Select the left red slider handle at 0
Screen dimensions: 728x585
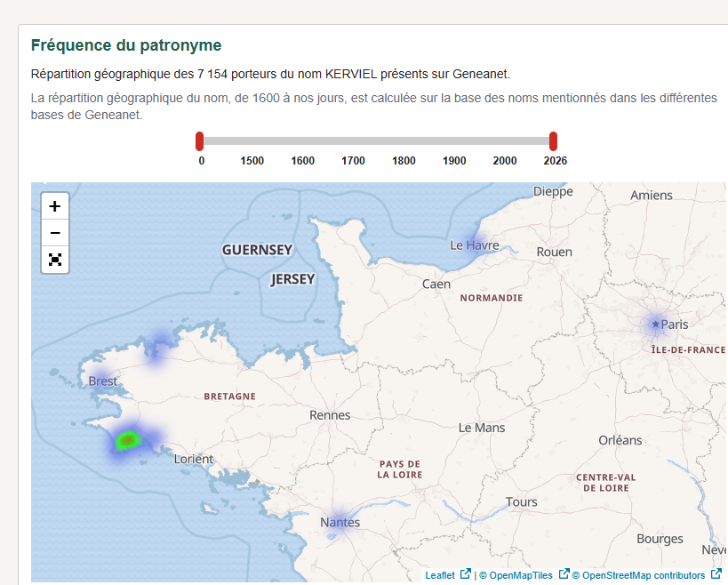coord(200,140)
